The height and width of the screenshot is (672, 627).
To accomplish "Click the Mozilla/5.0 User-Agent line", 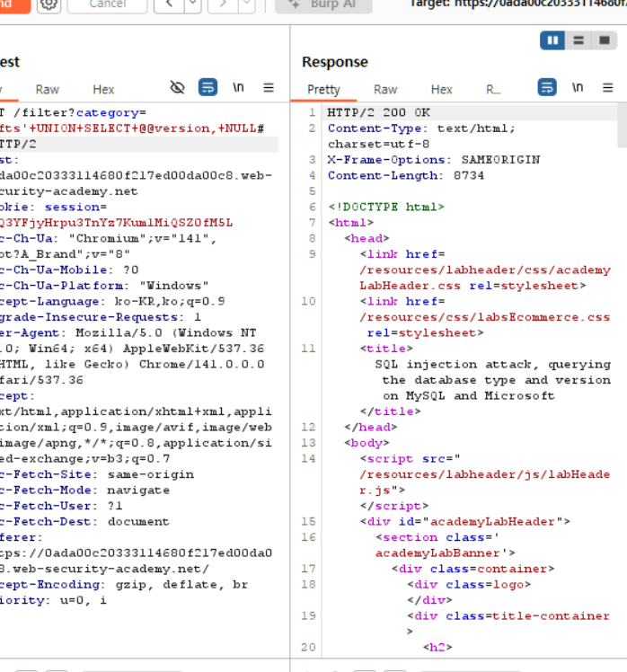I will pos(128,333).
